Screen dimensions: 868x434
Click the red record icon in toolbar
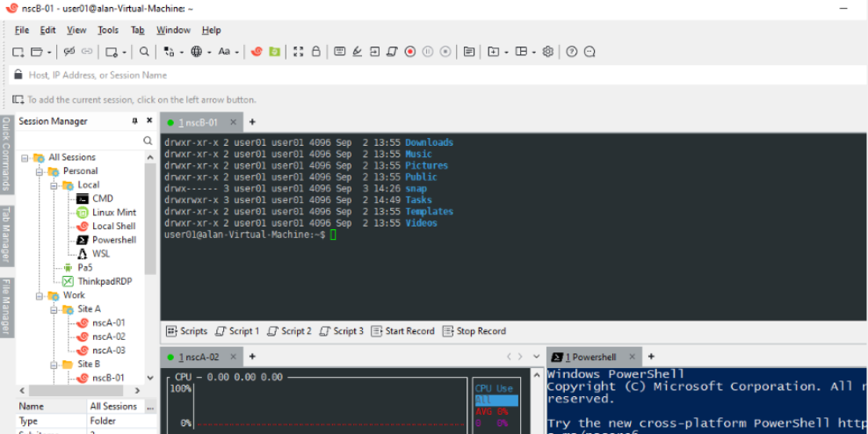(409, 52)
